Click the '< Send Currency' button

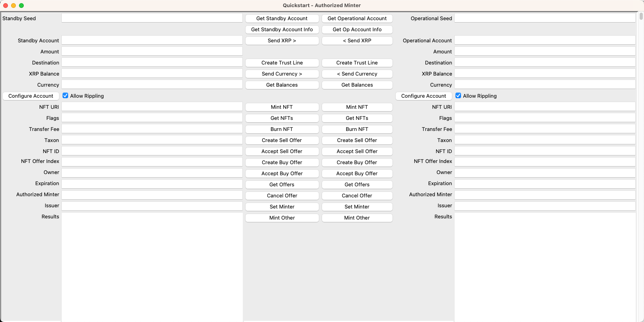click(357, 74)
